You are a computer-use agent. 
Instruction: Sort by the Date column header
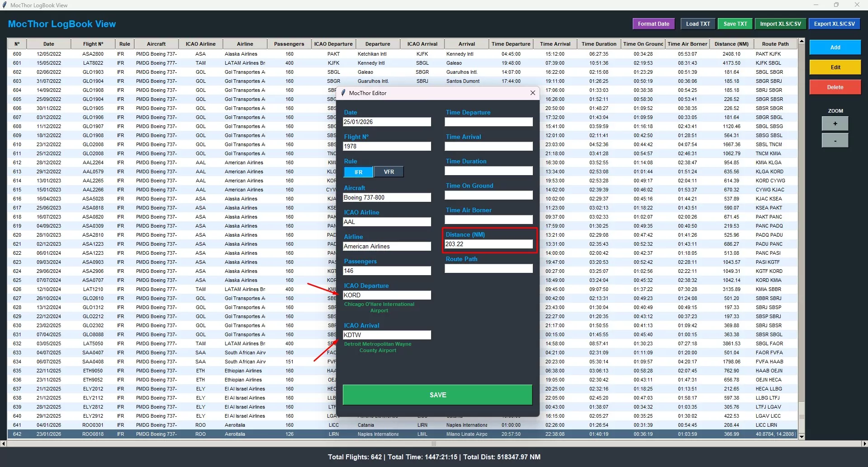pyautogui.click(x=48, y=44)
